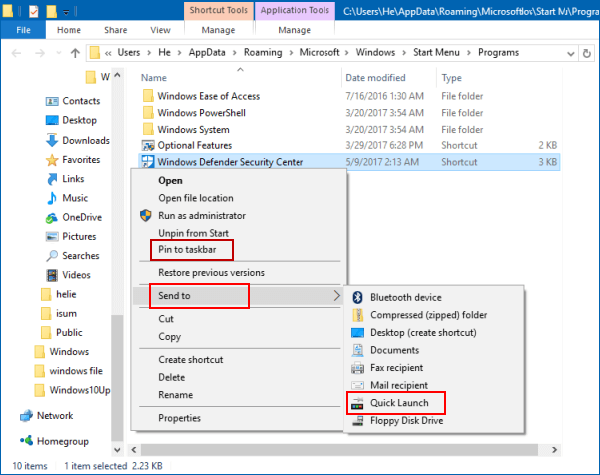Switch to the Home ribbon tab
600x475 pixels.
69,30
